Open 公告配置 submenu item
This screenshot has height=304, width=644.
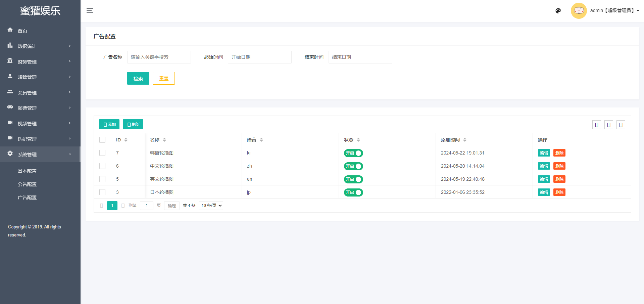[x=27, y=184]
